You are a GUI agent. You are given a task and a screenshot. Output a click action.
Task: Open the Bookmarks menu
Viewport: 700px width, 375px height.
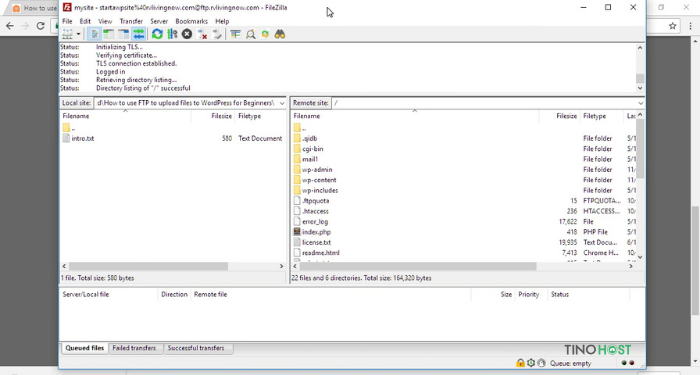click(x=192, y=21)
